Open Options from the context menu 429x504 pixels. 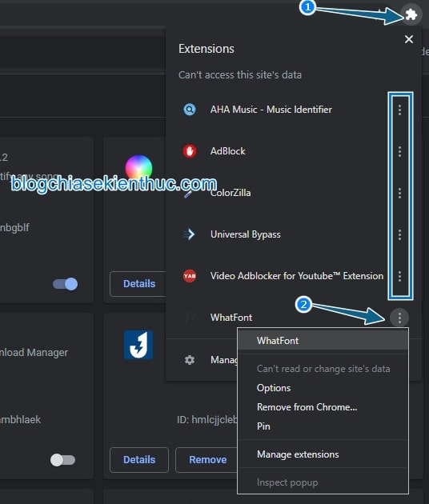coord(323,388)
